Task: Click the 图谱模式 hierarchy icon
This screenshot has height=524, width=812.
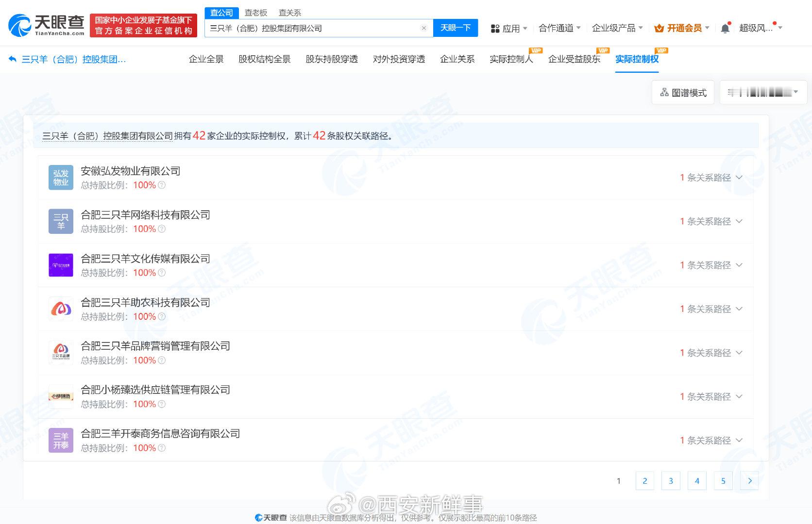Action: [664, 92]
